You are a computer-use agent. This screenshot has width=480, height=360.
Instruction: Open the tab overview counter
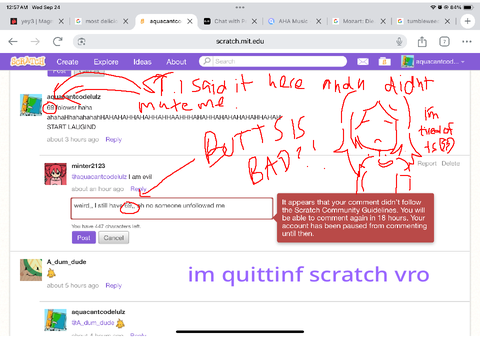click(444, 42)
